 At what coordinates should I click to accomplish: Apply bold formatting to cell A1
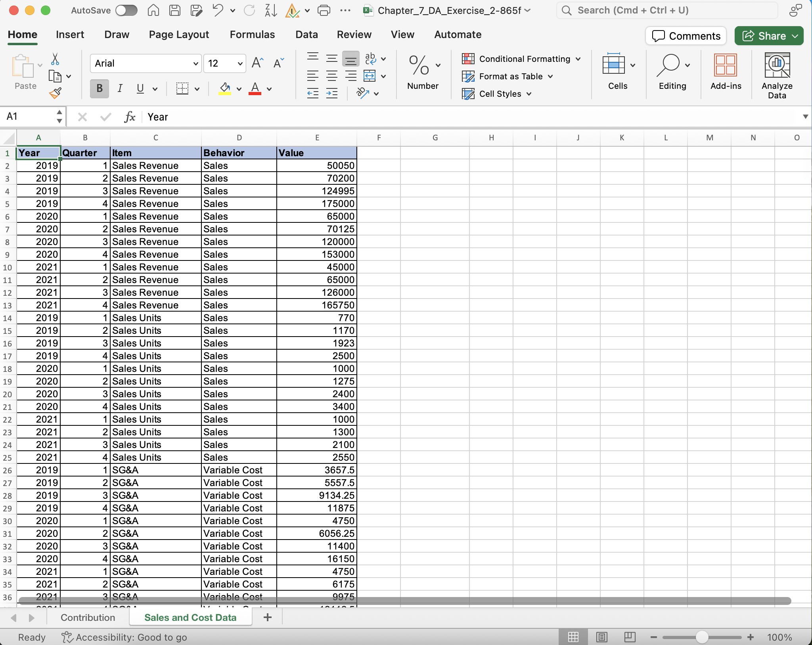99,88
